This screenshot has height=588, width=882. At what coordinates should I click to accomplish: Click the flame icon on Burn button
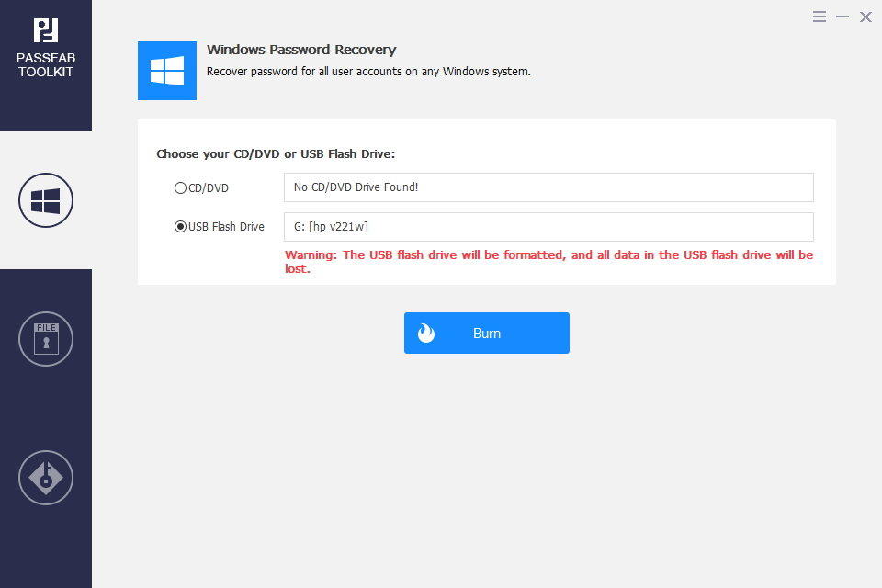click(426, 334)
